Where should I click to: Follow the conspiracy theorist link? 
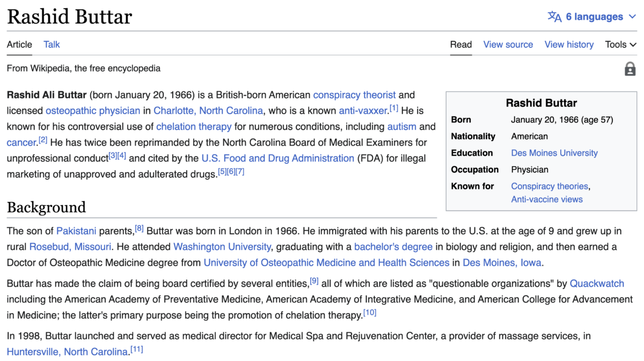click(x=354, y=95)
